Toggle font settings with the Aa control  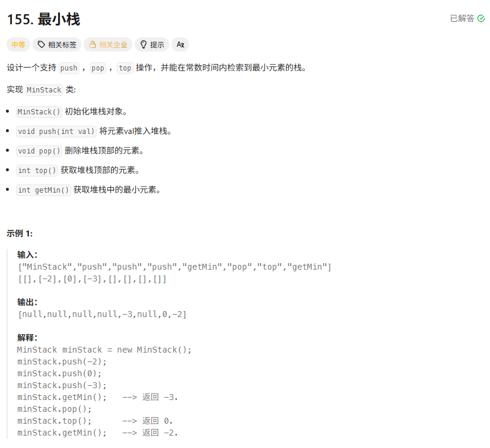point(180,44)
